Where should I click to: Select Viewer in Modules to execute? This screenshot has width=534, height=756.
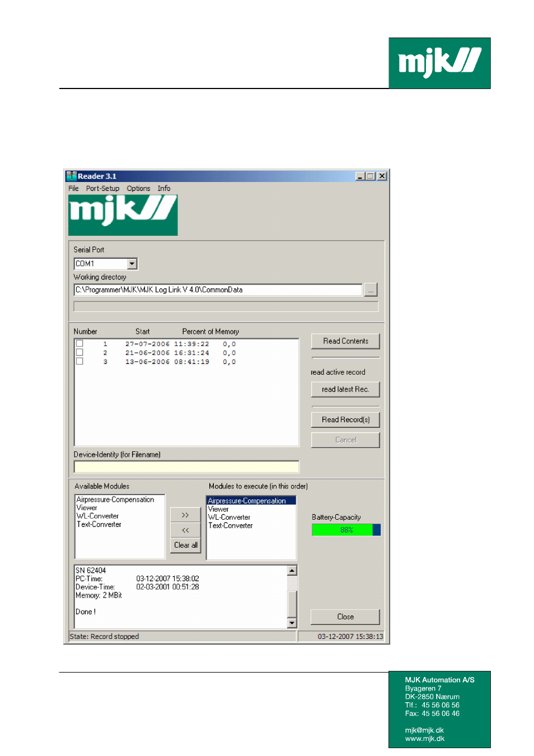coord(218,509)
